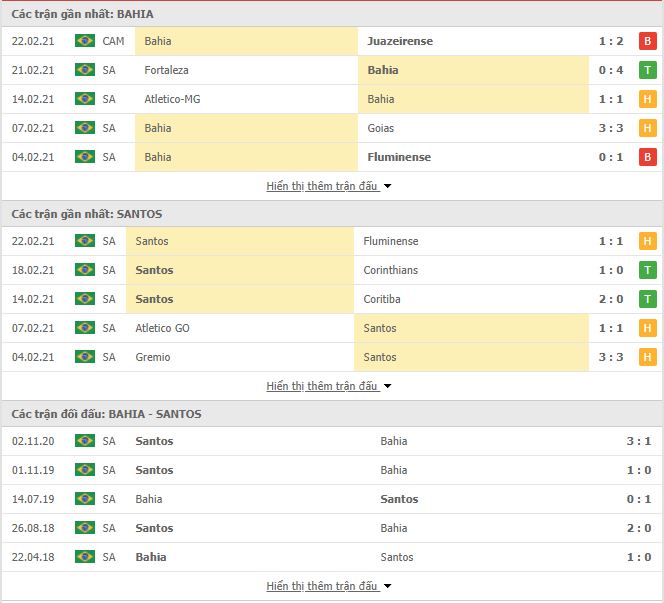
Task: Click the green T badge for Santos vs Corinthians
Action: pyautogui.click(x=647, y=270)
